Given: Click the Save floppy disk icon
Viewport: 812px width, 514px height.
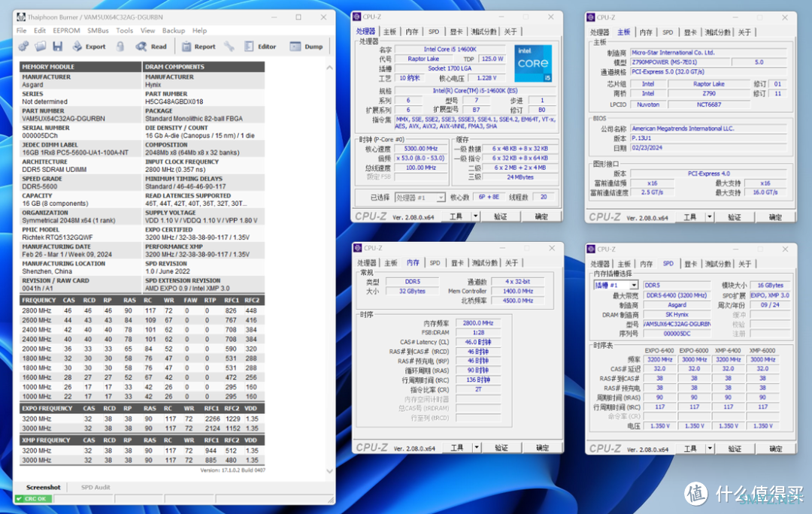Looking at the screenshot, I should 57,47.
